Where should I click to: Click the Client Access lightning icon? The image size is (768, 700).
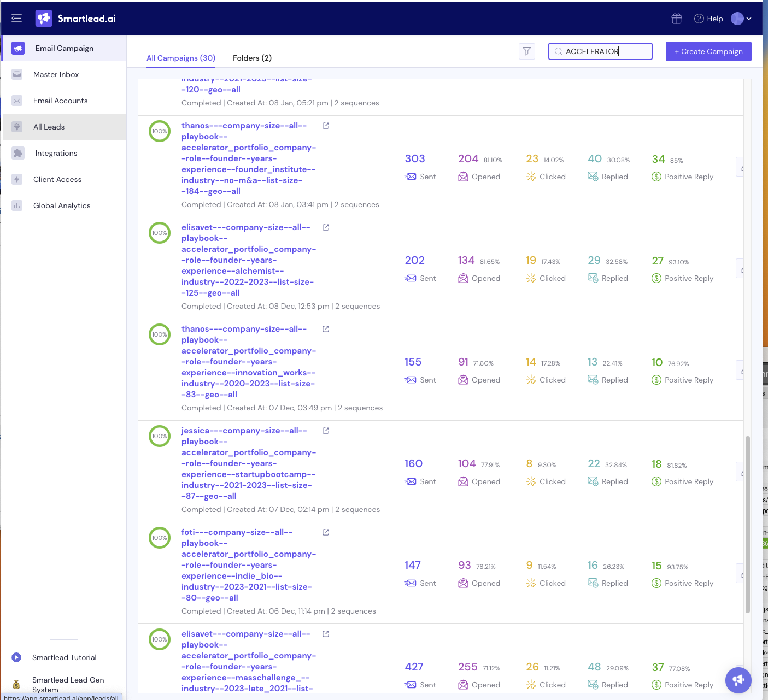[17, 179]
